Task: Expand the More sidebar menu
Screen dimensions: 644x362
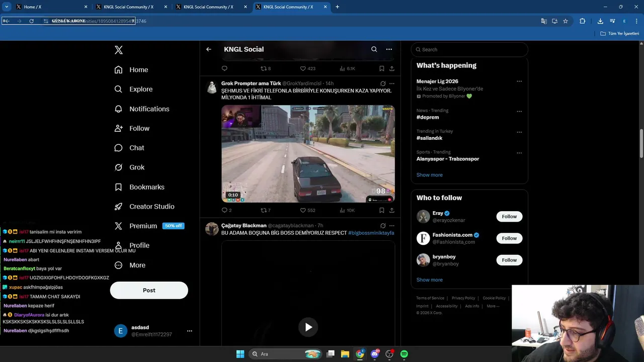Action: pyautogui.click(x=130, y=265)
